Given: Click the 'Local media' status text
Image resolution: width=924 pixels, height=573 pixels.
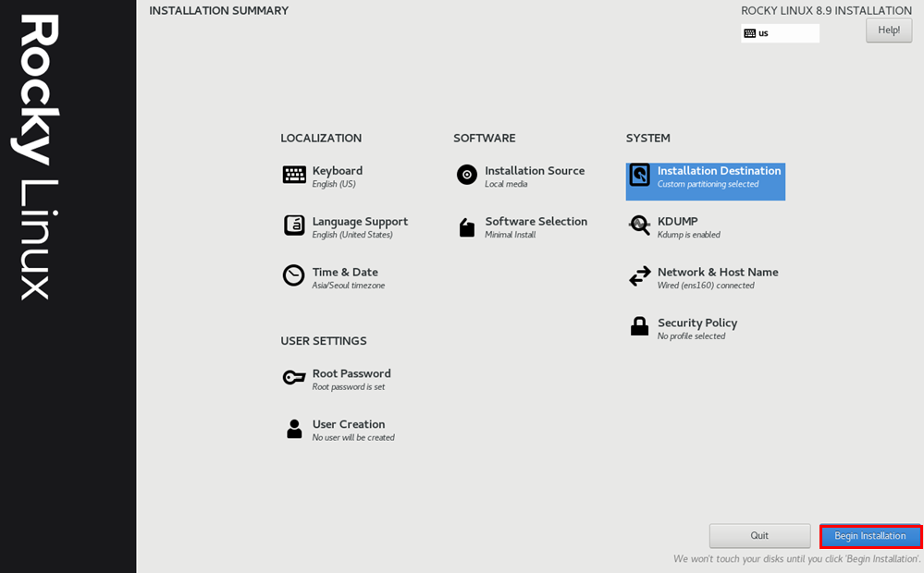Looking at the screenshot, I should [x=506, y=184].
